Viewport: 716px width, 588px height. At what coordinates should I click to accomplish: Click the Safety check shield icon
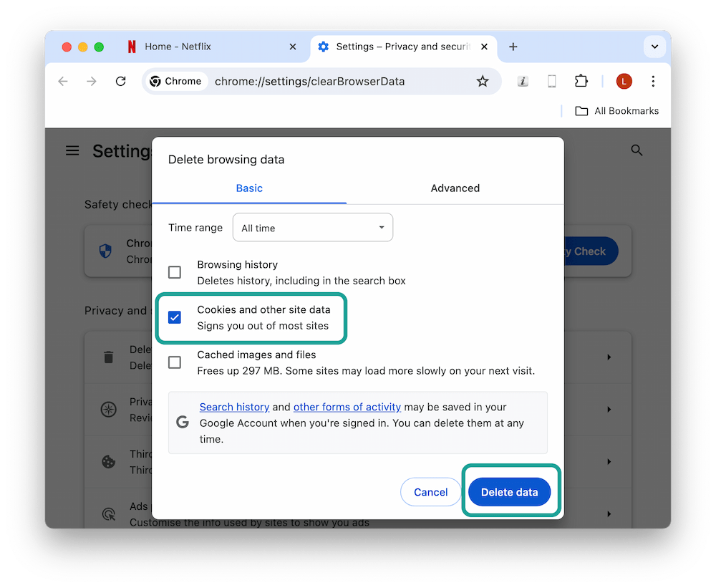[x=105, y=251]
